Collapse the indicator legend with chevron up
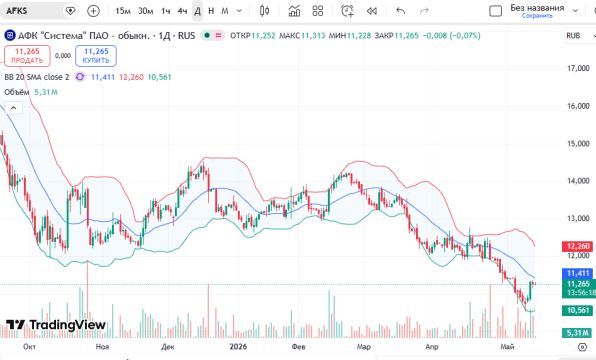Image resolution: width=596 pixels, height=360 pixels. 13,108
